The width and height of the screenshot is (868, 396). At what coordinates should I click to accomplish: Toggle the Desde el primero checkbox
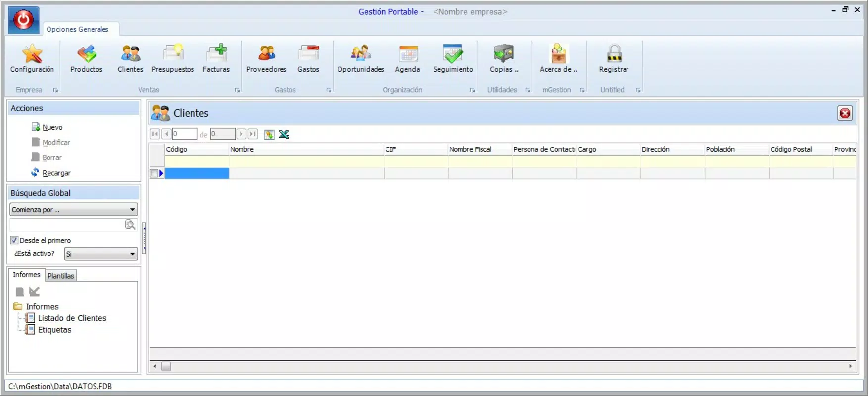click(14, 240)
